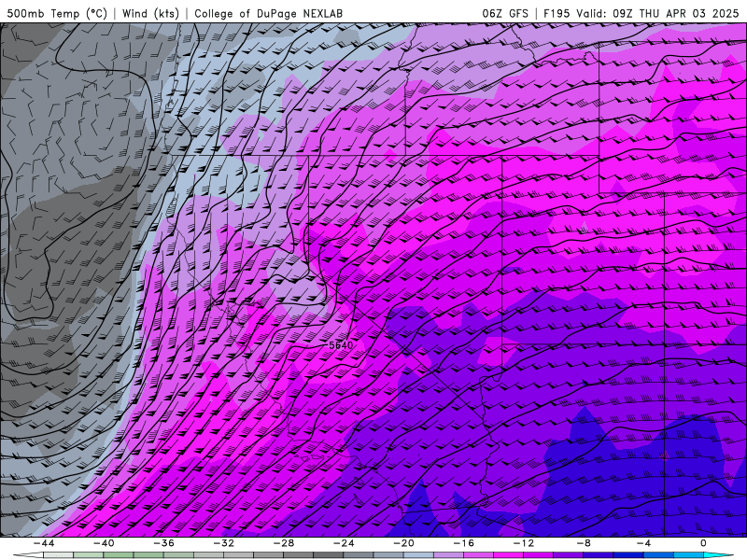Click the F195 Valid 09Z THU APR 03 2025 text

641,13
